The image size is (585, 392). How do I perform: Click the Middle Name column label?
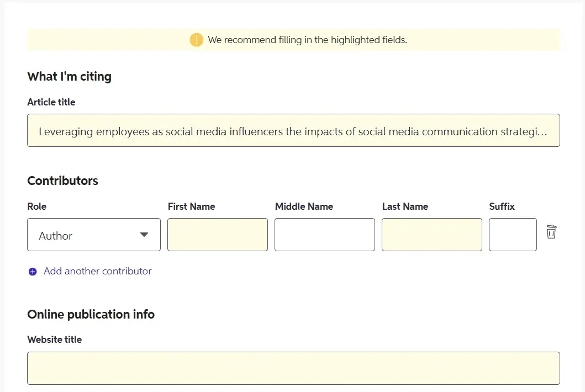pos(304,206)
